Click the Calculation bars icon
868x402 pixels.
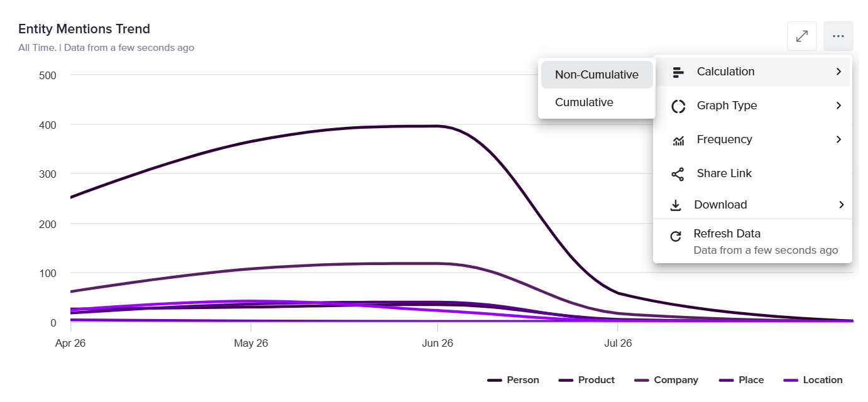point(678,72)
